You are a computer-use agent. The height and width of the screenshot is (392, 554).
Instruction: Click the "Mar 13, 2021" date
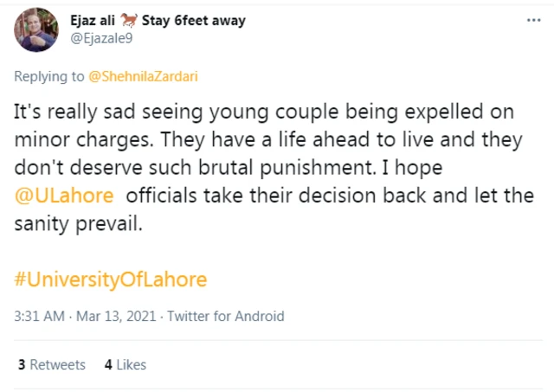click(x=115, y=317)
